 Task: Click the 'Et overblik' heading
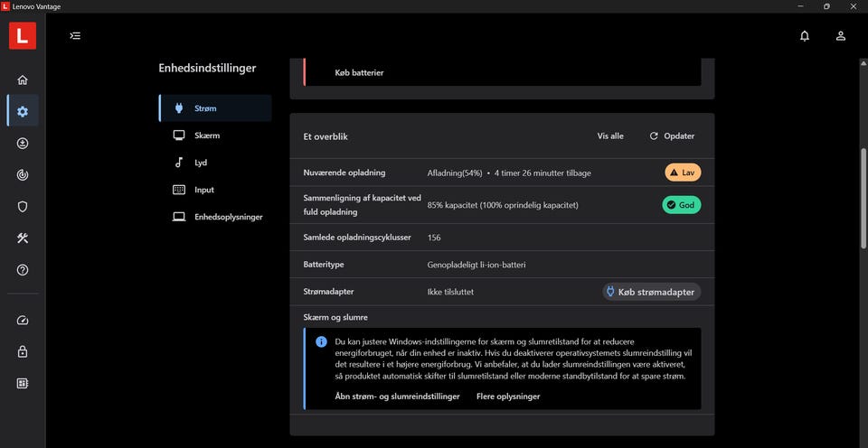click(325, 136)
